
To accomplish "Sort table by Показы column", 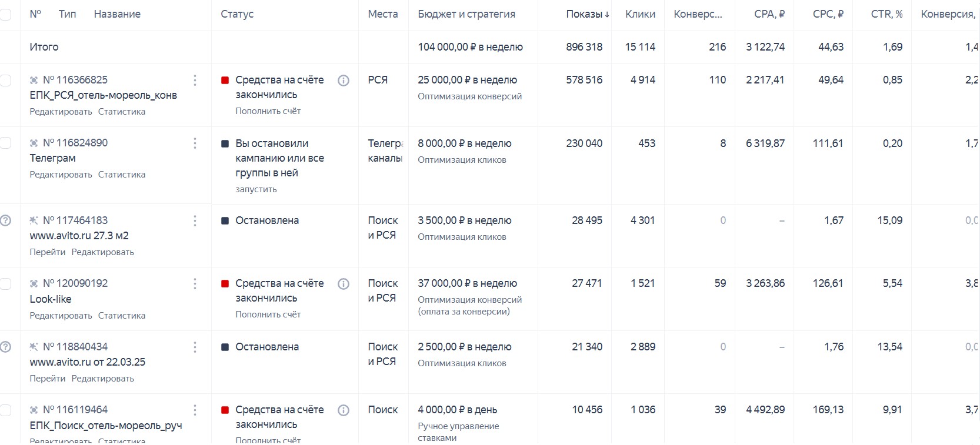I will tap(587, 14).
